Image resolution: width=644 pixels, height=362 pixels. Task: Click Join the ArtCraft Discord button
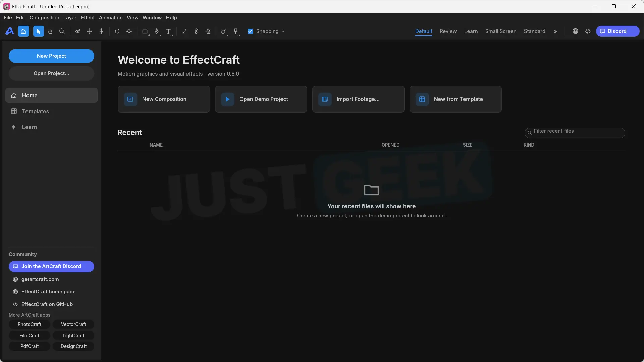pos(51,266)
